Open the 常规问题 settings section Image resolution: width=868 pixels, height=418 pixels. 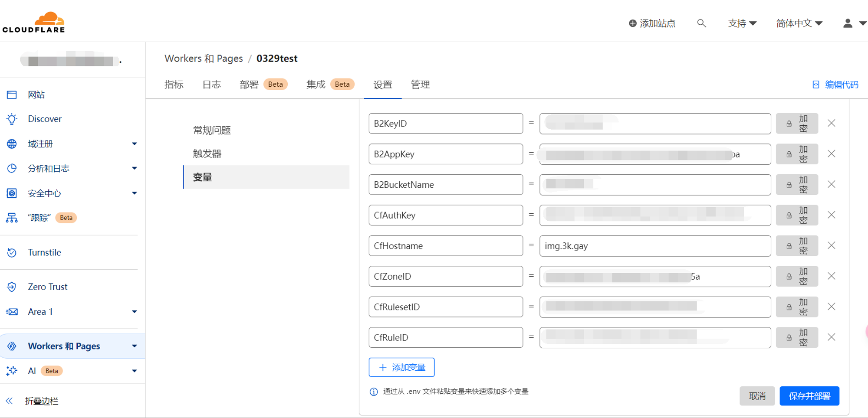[x=212, y=130]
